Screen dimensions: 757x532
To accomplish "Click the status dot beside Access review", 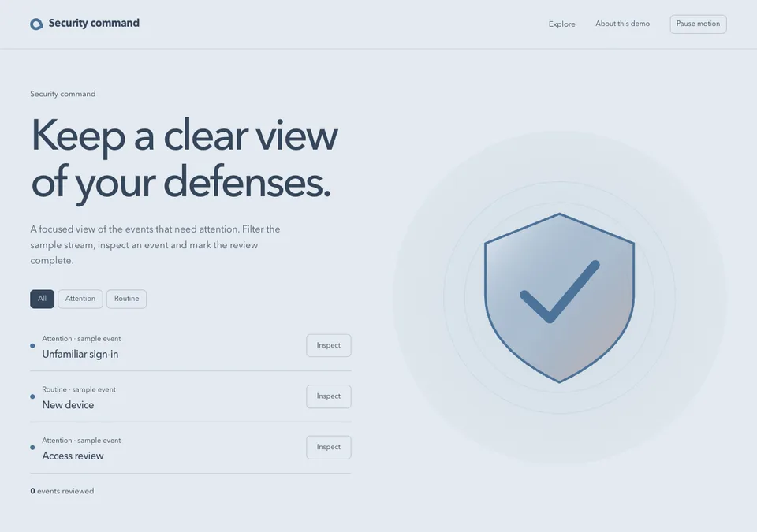I will [32, 448].
